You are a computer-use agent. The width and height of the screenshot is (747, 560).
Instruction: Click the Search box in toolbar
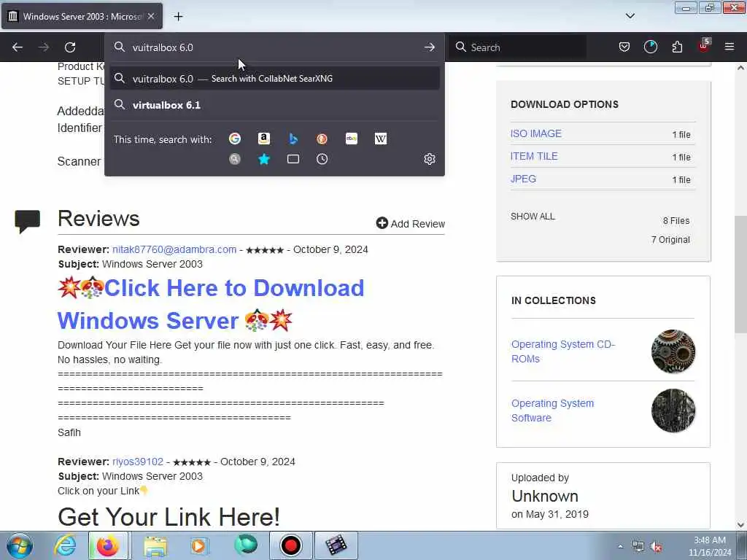click(518, 47)
